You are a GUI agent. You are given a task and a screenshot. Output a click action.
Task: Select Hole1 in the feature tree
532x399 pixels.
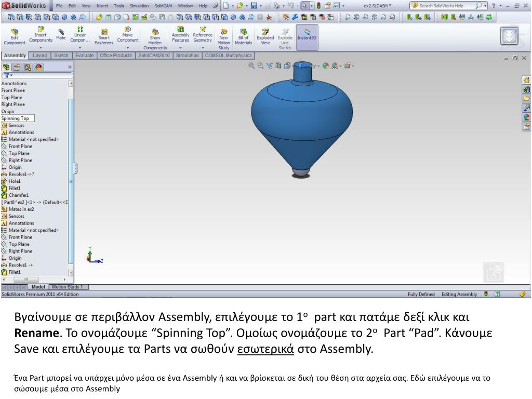coord(14,181)
